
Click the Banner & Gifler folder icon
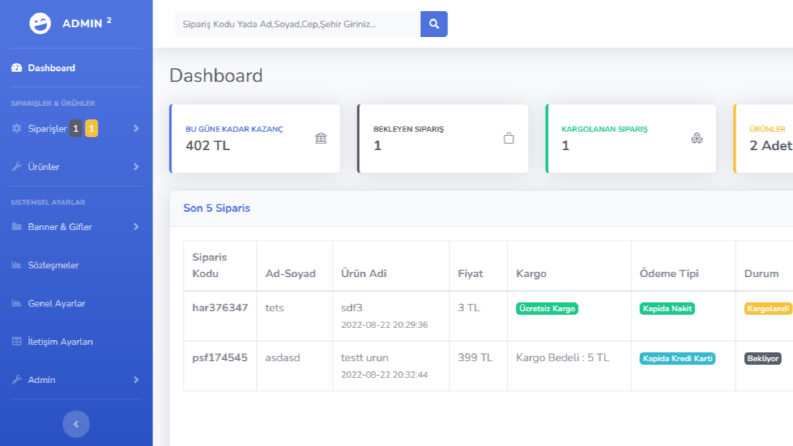[17, 227]
